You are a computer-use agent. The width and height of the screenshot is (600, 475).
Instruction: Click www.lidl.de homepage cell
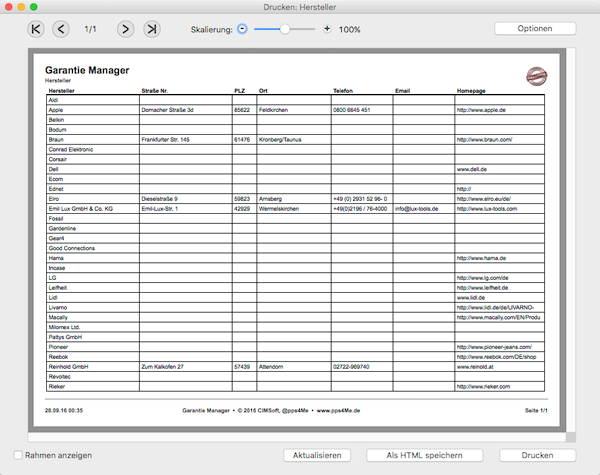pyautogui.click(x=499, y=297)
